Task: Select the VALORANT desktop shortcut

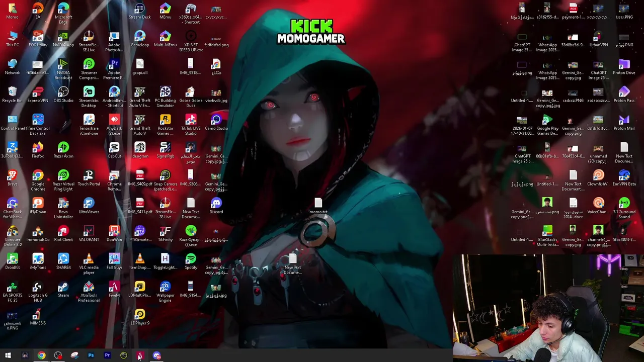Action: [89, 233]
